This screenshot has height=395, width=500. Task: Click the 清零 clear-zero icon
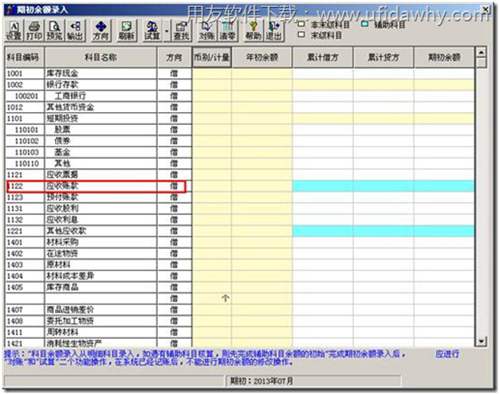pos(227,30)
